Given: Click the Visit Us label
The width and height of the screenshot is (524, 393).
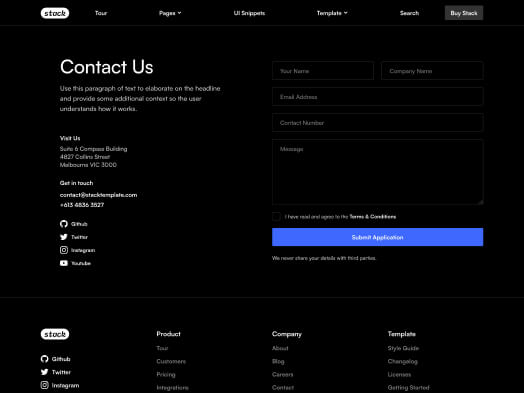Looking at the screenshot, I should click(x=70, y=138).
